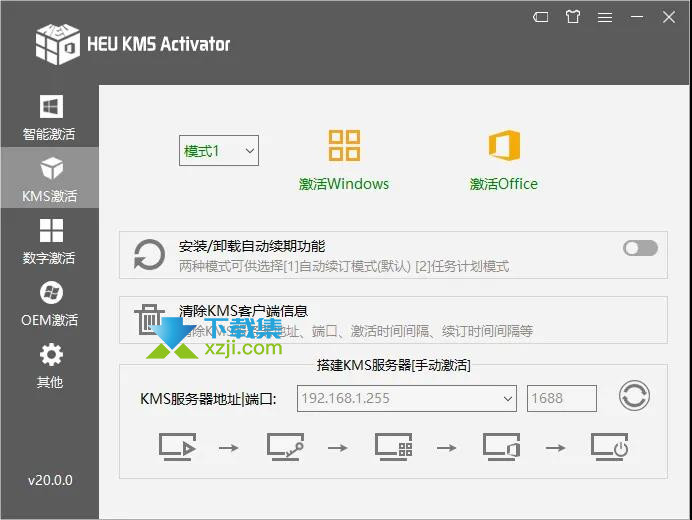Click the tag icon in title bar

[x=541, y=17]
